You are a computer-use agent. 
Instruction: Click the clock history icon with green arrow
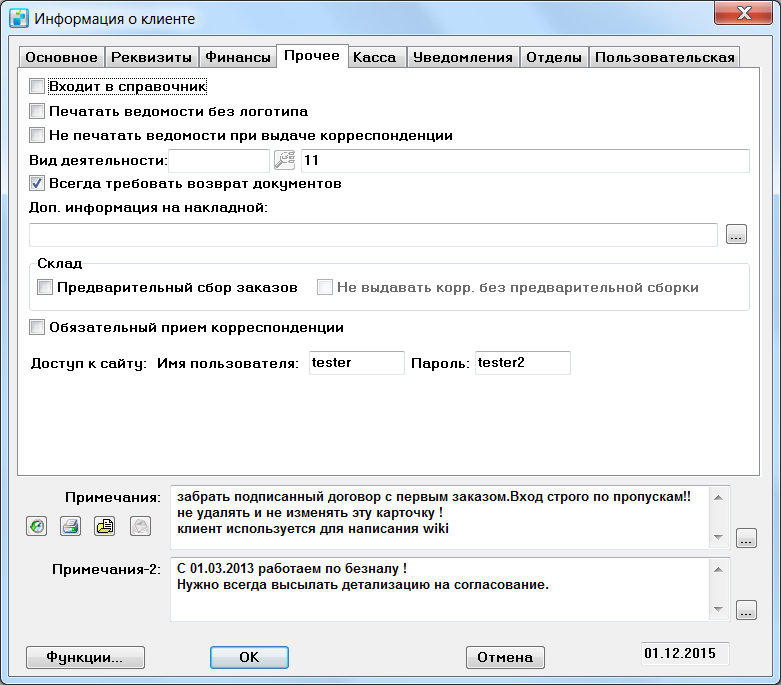click(x=36, y=526)
